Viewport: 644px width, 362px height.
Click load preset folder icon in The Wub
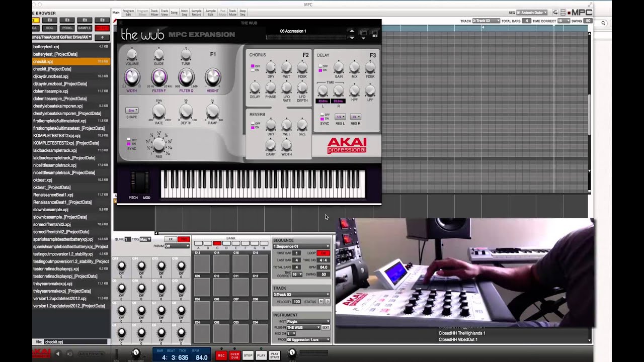[x=364, y=34]
